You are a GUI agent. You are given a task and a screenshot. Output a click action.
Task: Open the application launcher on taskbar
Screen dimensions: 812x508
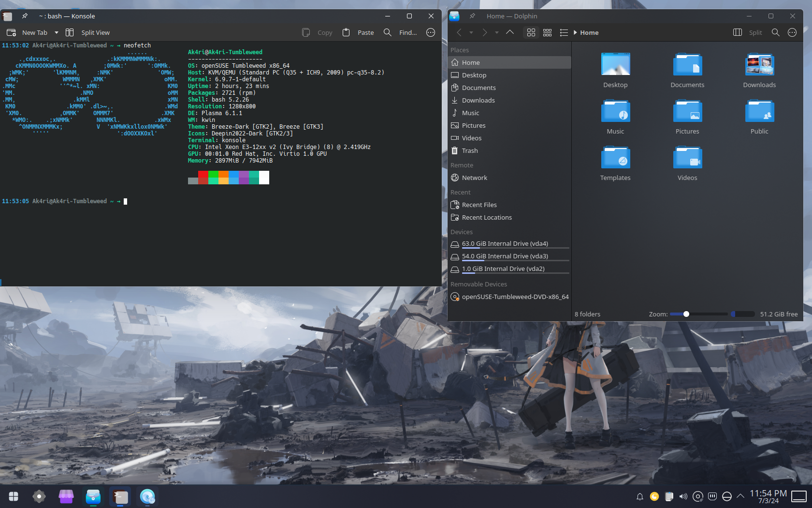(14, 496)
